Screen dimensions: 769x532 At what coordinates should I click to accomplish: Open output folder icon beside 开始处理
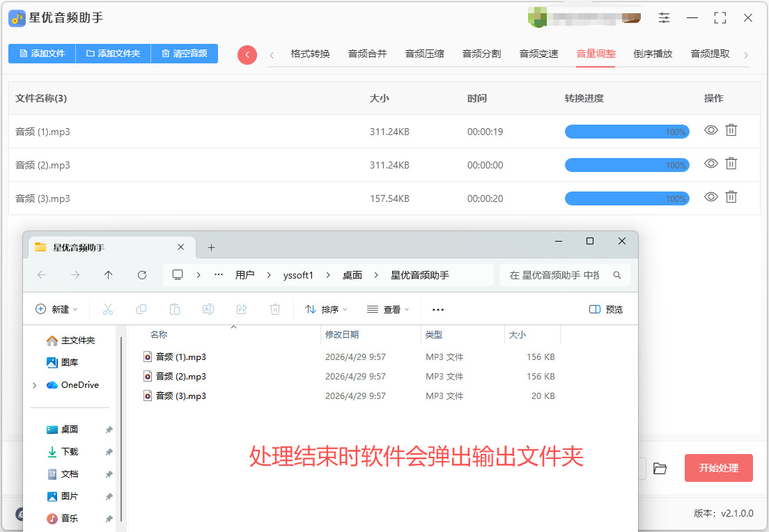coord(660,469)
